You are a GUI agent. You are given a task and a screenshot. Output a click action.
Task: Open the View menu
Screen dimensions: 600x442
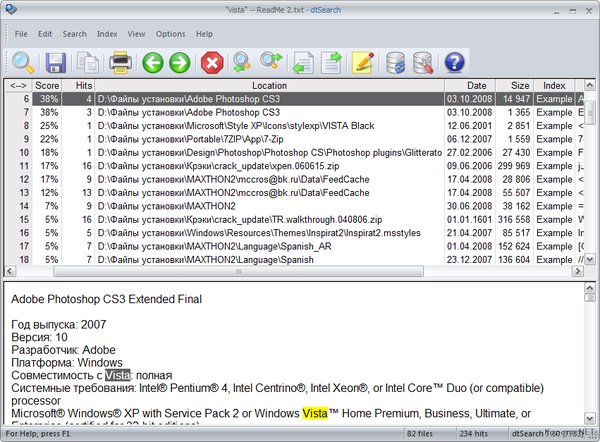pos(136,34)
